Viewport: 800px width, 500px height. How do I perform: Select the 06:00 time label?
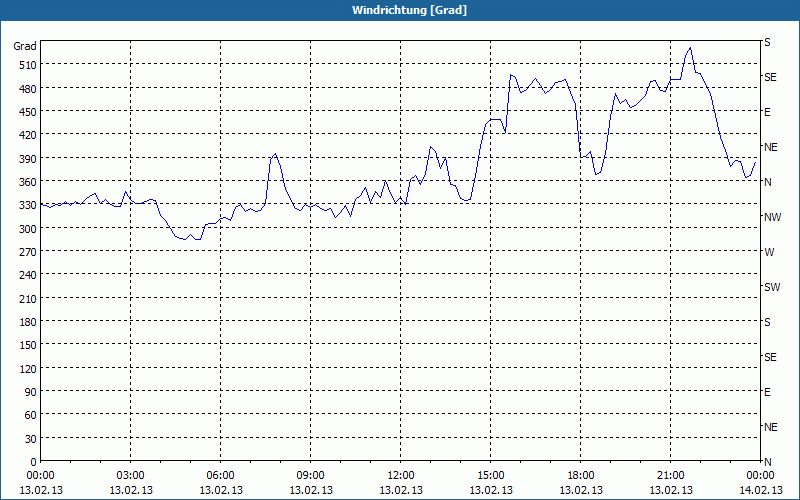[x=220, y=476]
